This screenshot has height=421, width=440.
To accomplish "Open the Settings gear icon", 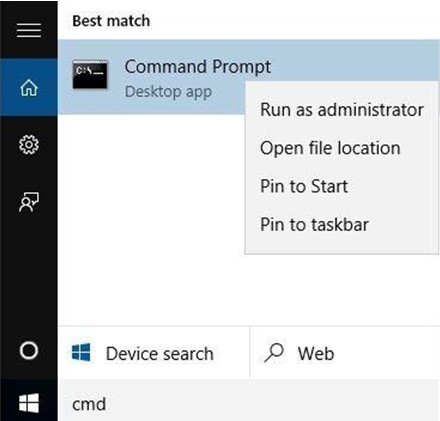I will [29, 145].
